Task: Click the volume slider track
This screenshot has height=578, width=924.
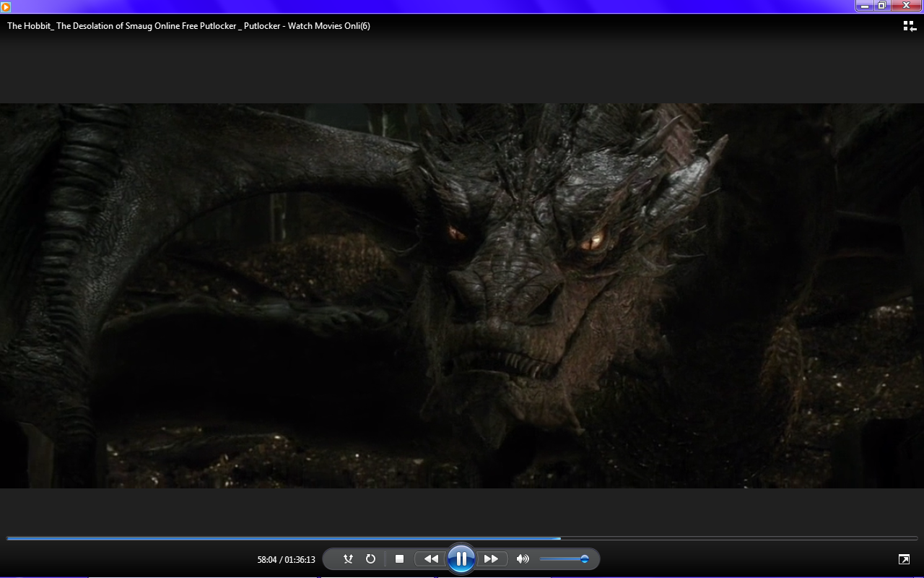Action: [565, 559]
